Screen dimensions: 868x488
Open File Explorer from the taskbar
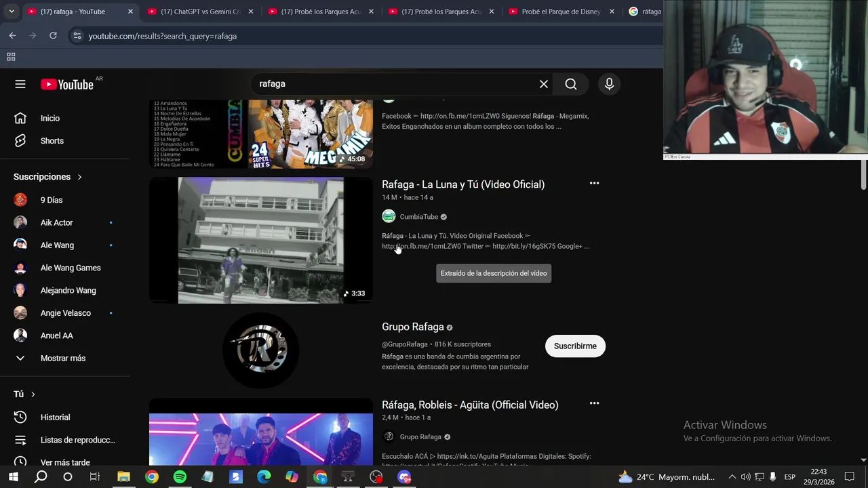click(x=123, y=477)
